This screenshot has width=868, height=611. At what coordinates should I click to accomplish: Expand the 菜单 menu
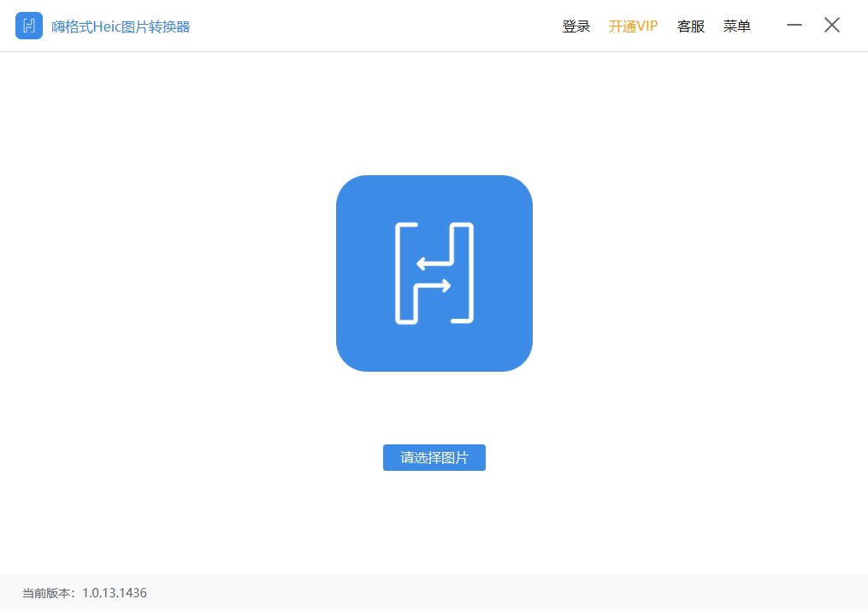tap(737, 26)
